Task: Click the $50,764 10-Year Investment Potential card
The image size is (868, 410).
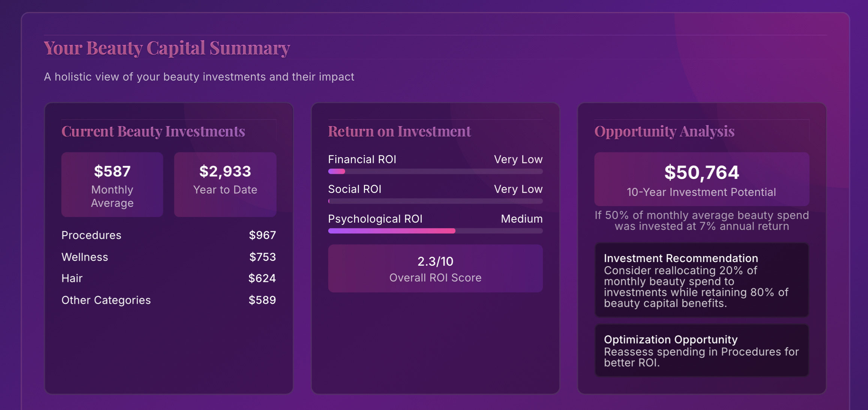Action: coord(701,179)
